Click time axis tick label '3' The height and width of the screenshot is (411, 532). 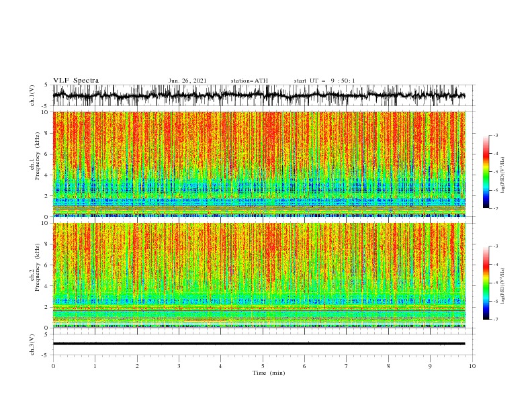tap(179, 366)
